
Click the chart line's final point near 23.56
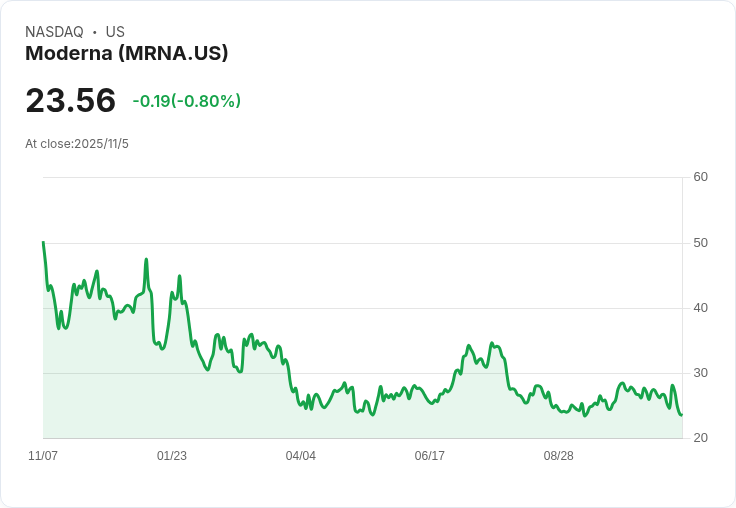(682, 415)
